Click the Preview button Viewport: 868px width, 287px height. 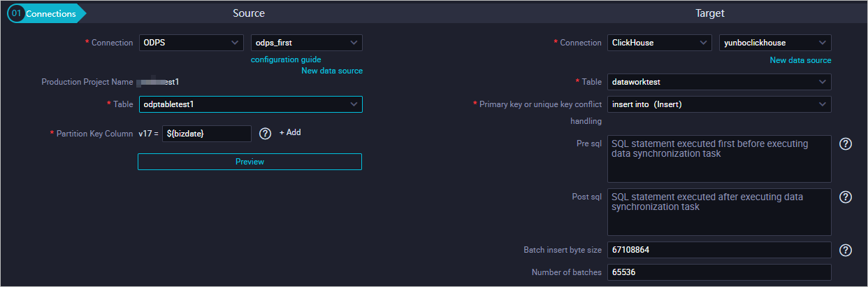tap(250, 162)
